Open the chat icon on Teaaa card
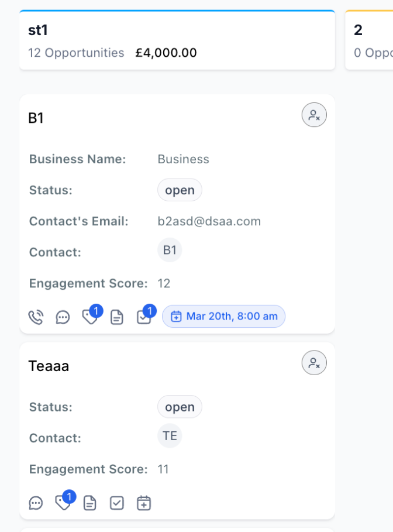 click(36, 503)
